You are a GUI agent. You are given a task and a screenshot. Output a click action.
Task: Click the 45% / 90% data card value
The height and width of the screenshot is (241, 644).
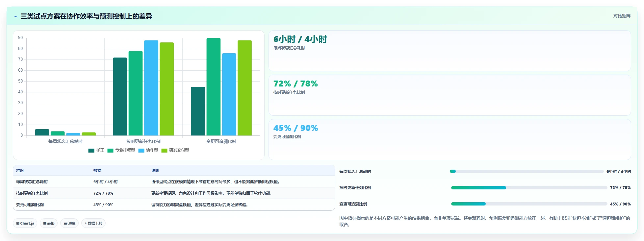point(296,128)
